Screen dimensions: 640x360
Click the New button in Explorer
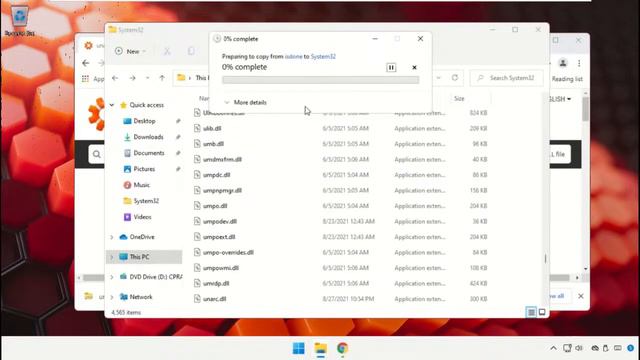click(x=130, y=51)
